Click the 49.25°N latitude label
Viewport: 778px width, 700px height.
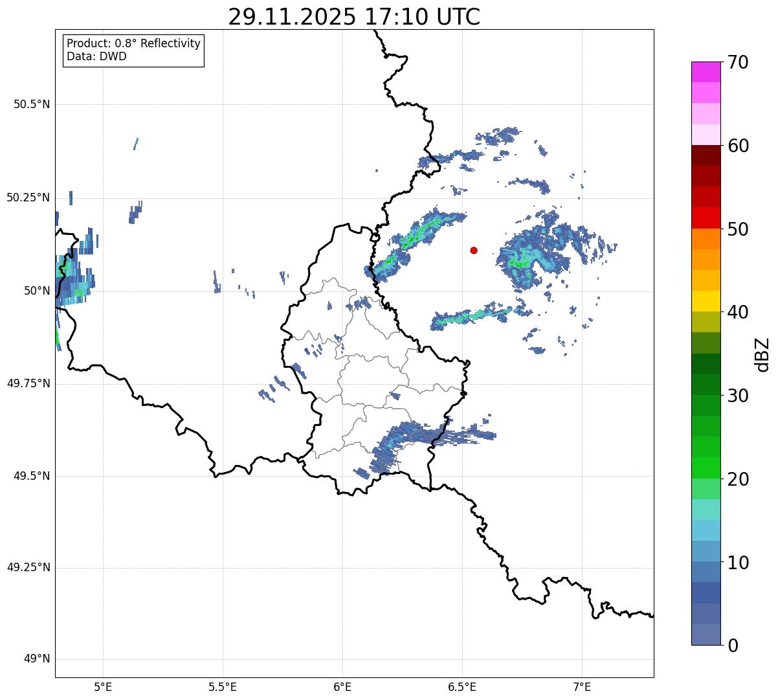point(28,567)
